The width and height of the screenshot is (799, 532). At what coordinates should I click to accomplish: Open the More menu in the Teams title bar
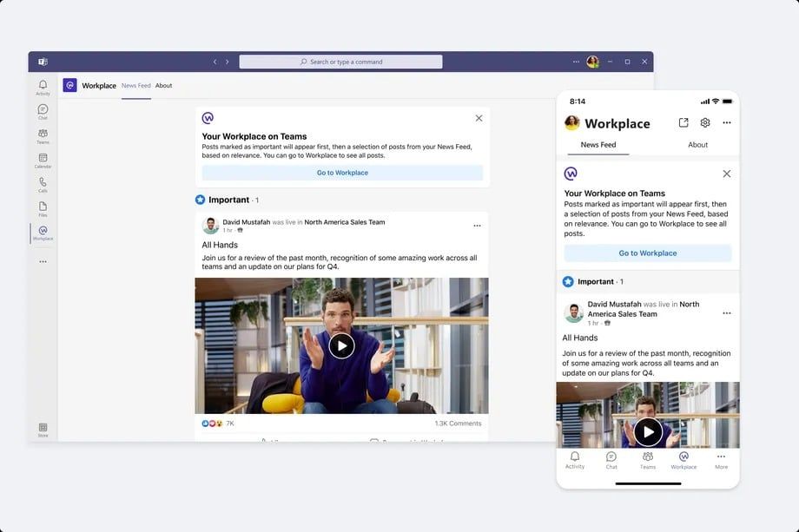click(575, 61)
